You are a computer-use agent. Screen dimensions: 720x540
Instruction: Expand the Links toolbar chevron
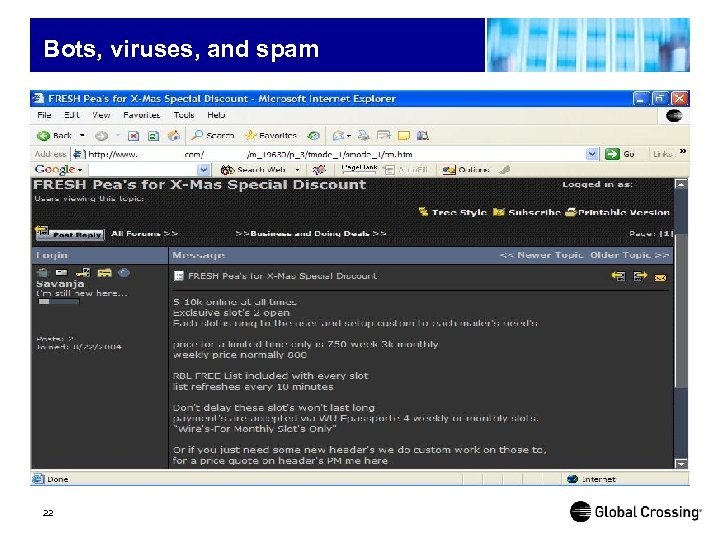(x=683, y=151)
